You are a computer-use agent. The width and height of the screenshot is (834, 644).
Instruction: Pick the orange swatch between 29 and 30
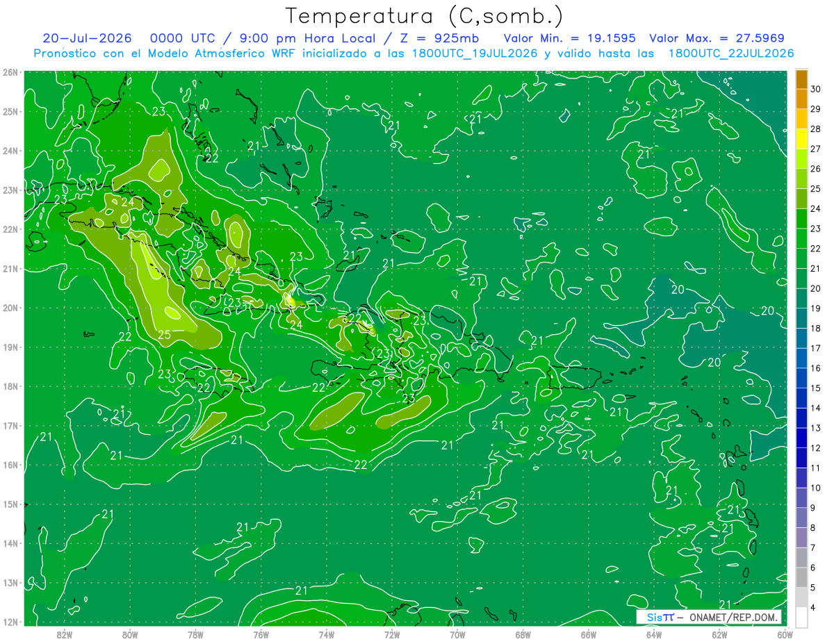[x=802, y=99]
